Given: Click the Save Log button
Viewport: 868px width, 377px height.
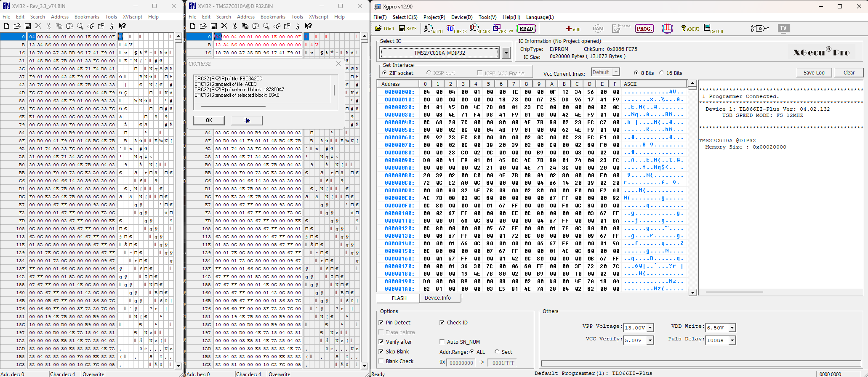Looking at the screenshot, I should [x=814, y=73].
